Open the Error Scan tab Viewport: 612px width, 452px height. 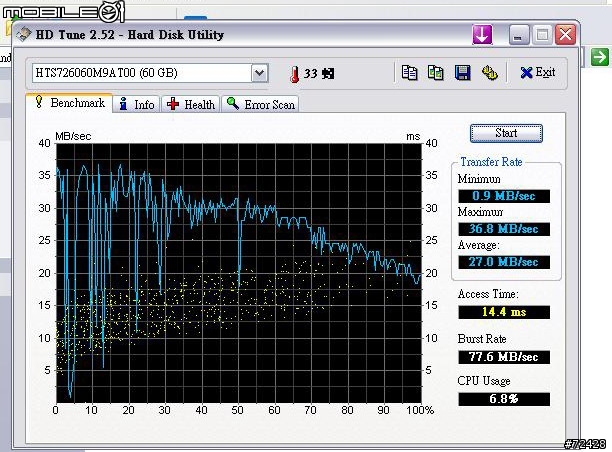pyautogui.click(x=260, y=105)
